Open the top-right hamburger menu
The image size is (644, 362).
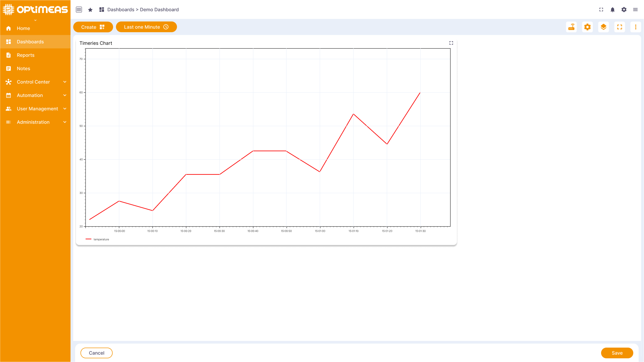(635, 10)
